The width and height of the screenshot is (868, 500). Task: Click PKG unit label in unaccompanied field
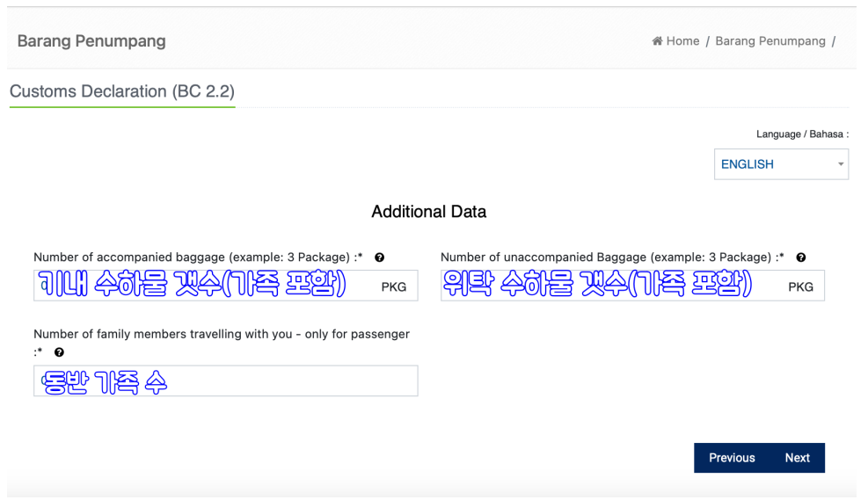coord(800,286)
